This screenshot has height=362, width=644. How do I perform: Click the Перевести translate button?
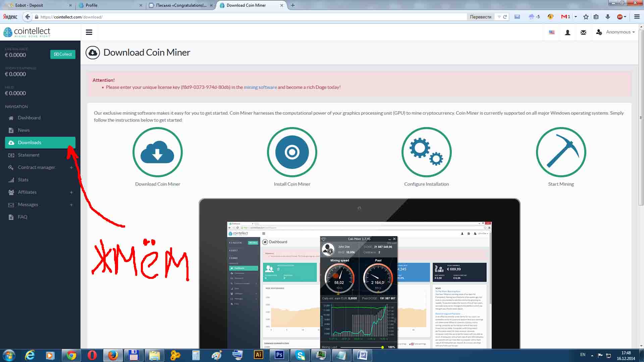480,17
